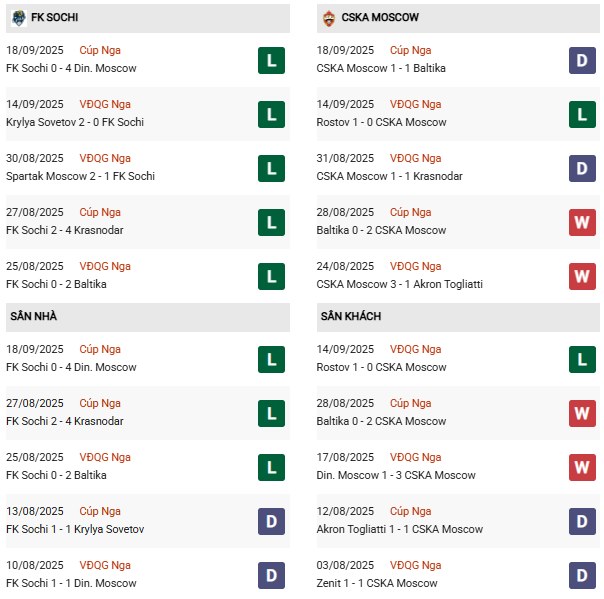Open VĐQG Nga link on 31/08/2025 CSKA match
This screenshot has height=599, width=604.
(x=415, y=158)
